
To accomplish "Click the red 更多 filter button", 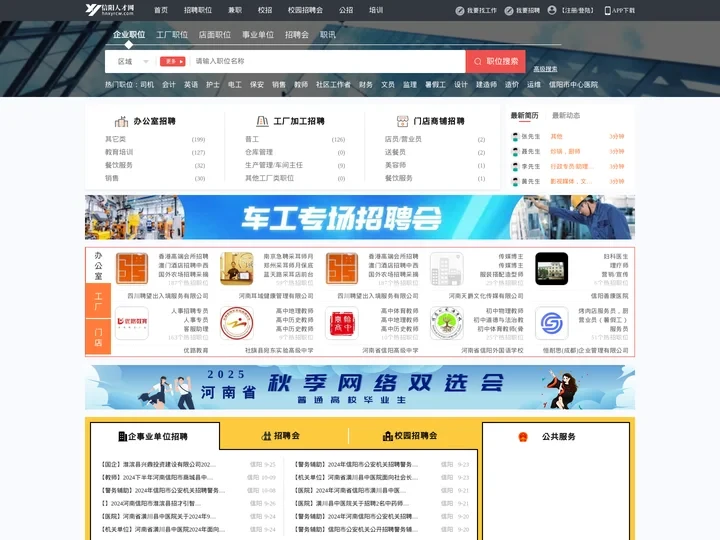I will coord(173,61).
